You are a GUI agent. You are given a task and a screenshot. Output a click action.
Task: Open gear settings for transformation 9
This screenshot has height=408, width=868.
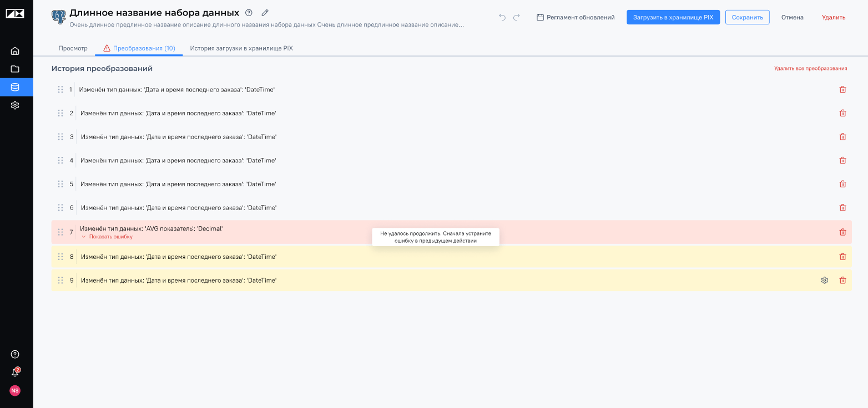pos(824,280)
